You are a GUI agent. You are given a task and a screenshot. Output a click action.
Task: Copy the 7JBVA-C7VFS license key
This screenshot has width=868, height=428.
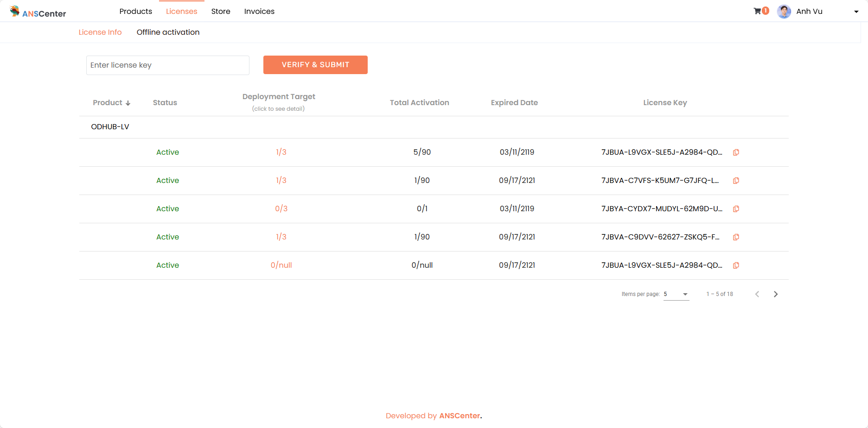[x=736, y=181]
